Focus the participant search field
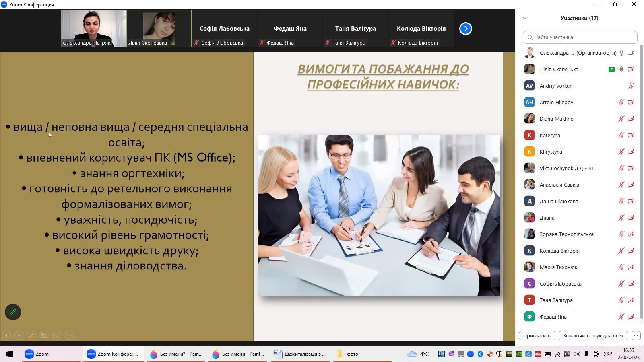This screenshot has width=644, height=362. pyautogui.click(x=580, y=37)
